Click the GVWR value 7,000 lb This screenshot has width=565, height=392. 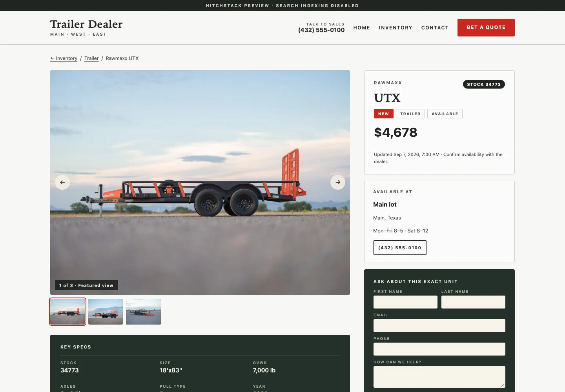[x=264, y=370]
